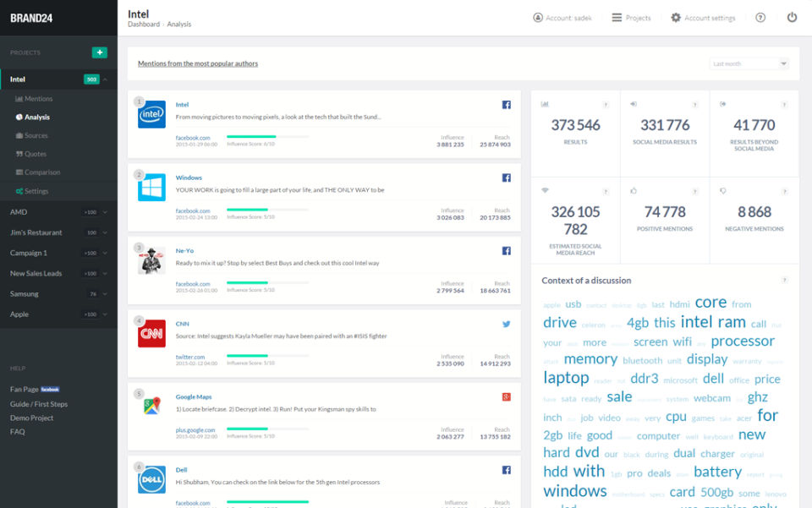Open the FAQ link
This screenshot has width=812, height=508.
17,431
